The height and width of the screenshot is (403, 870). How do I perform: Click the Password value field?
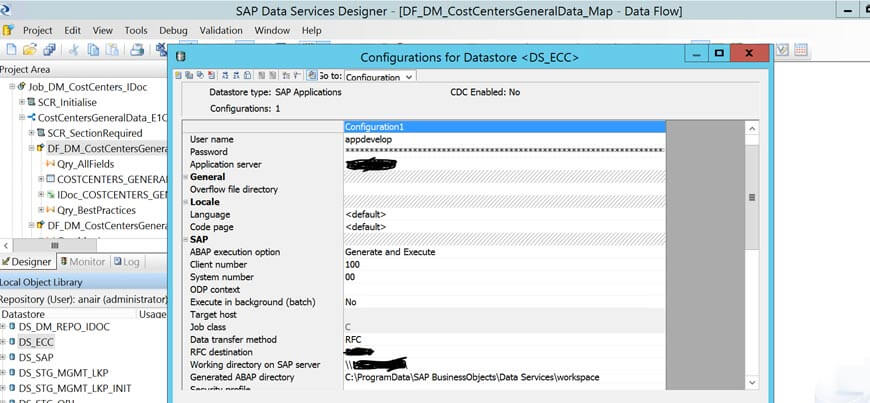click(505, 152)
